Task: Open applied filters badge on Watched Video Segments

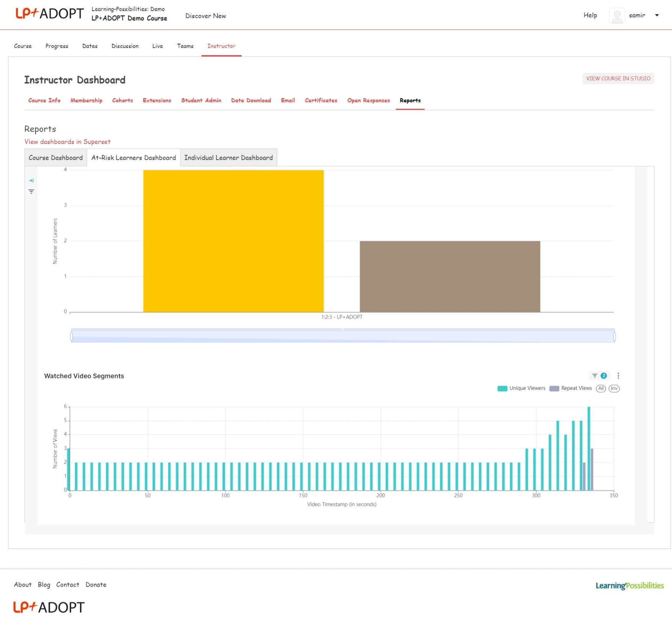Action: point(600,376)
